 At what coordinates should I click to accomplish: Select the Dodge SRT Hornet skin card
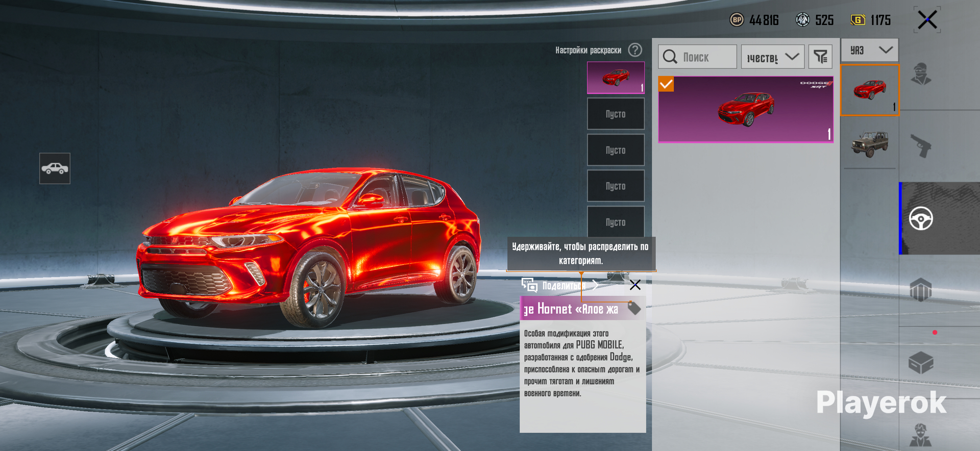coord(746,109)
